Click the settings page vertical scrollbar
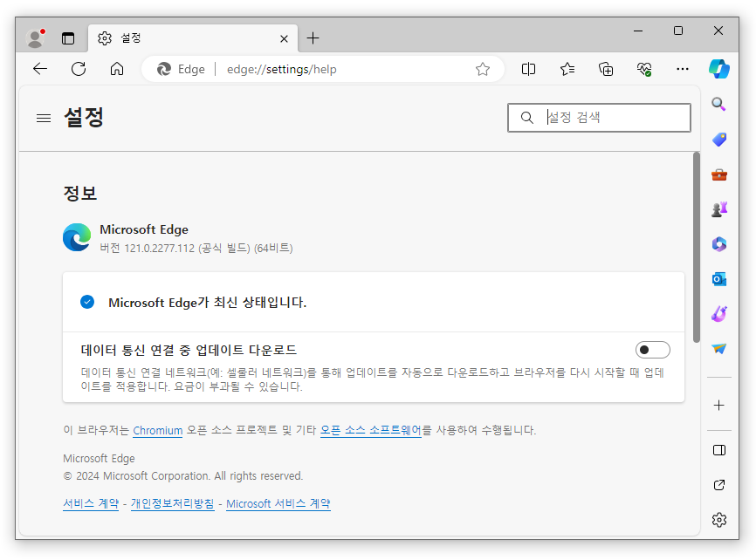 [x=697, y=247]
